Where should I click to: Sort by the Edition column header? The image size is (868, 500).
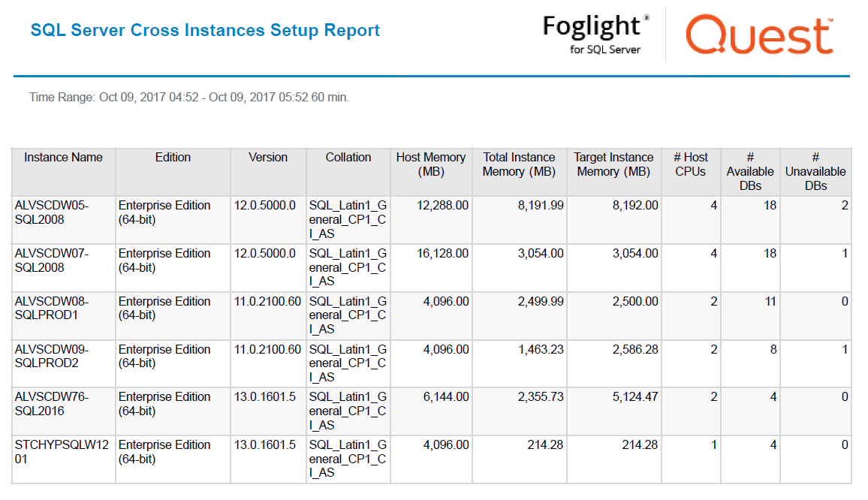tap(173, 158)
